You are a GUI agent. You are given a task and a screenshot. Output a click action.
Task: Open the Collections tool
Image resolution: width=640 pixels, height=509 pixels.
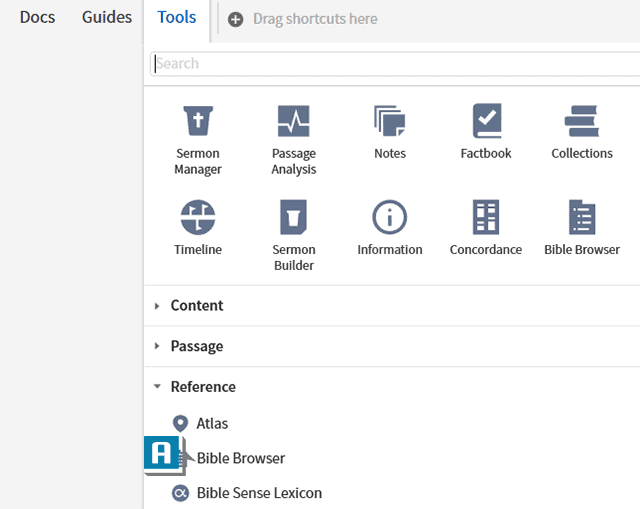[582, 132]
